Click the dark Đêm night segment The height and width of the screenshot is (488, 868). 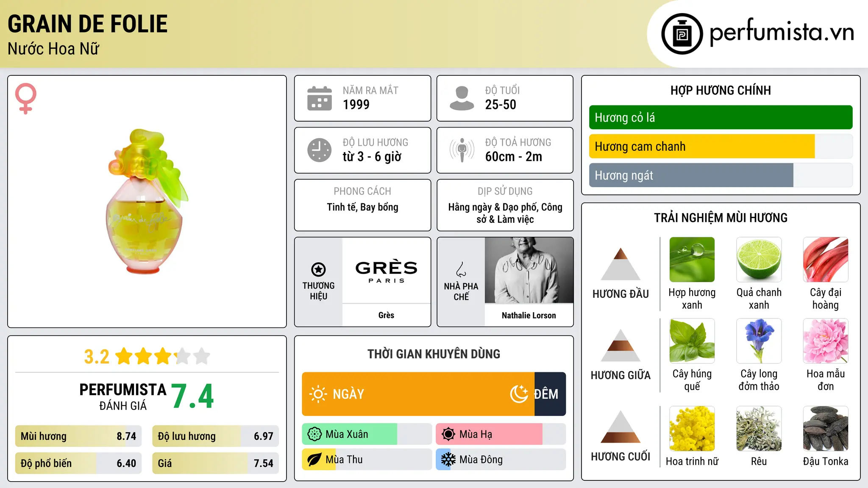(550, 394)
